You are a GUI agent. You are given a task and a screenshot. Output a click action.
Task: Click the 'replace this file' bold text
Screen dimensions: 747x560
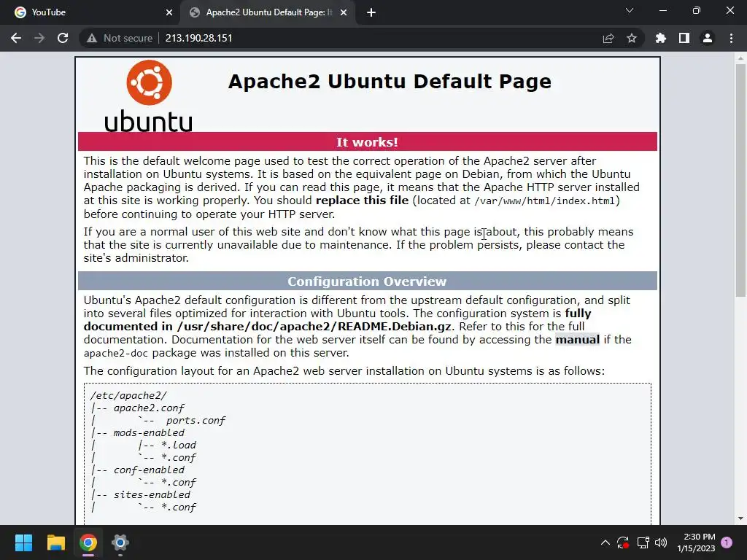[x=362, y=201]
